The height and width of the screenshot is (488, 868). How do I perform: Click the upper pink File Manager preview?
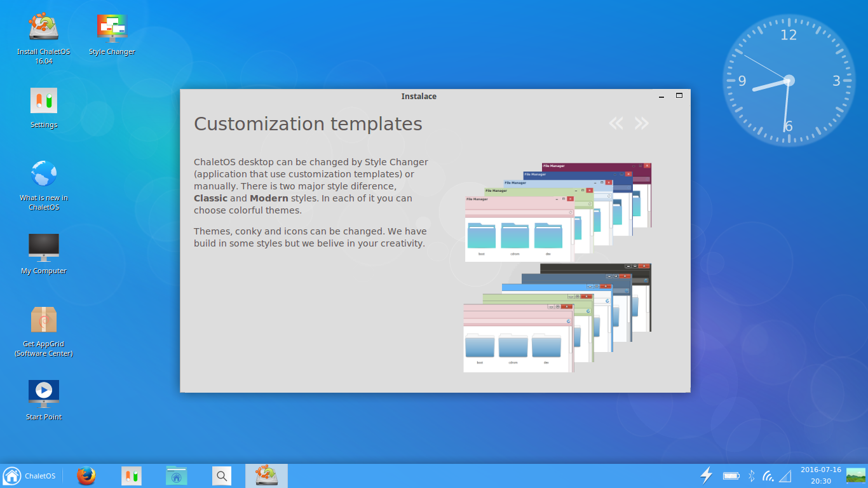click(520, 229)
